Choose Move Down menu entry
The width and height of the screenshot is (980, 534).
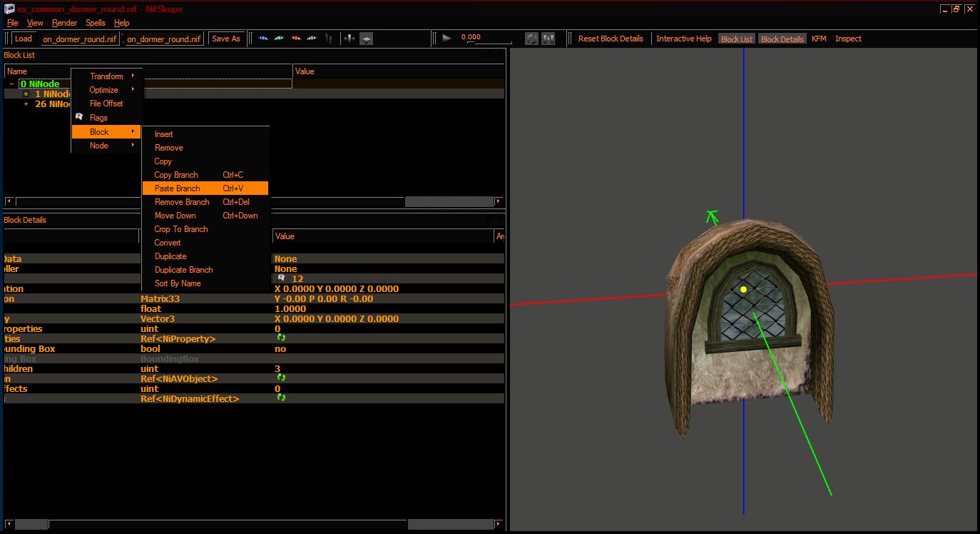205,216
